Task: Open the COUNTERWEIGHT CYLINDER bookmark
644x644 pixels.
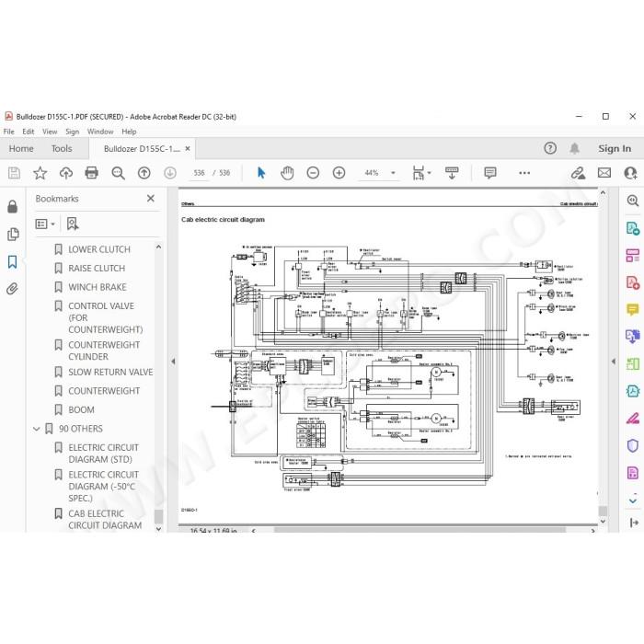Action: [104, 351]
